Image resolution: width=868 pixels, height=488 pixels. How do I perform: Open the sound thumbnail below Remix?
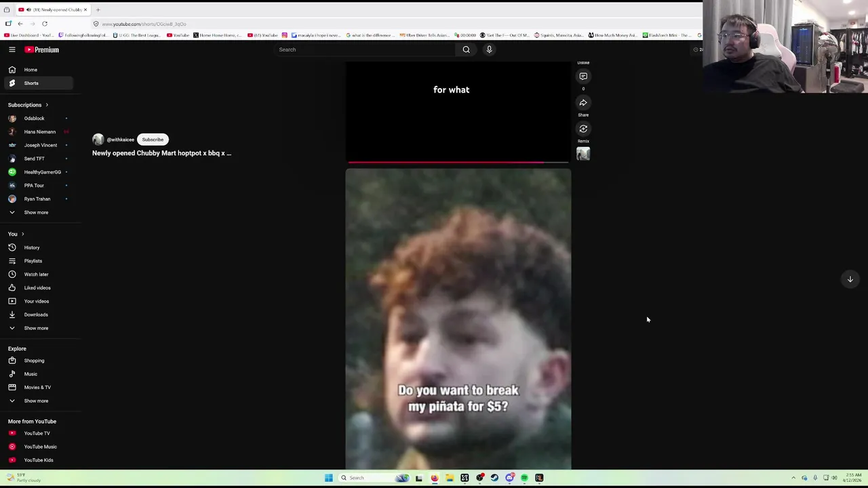[x=583, y=154]
